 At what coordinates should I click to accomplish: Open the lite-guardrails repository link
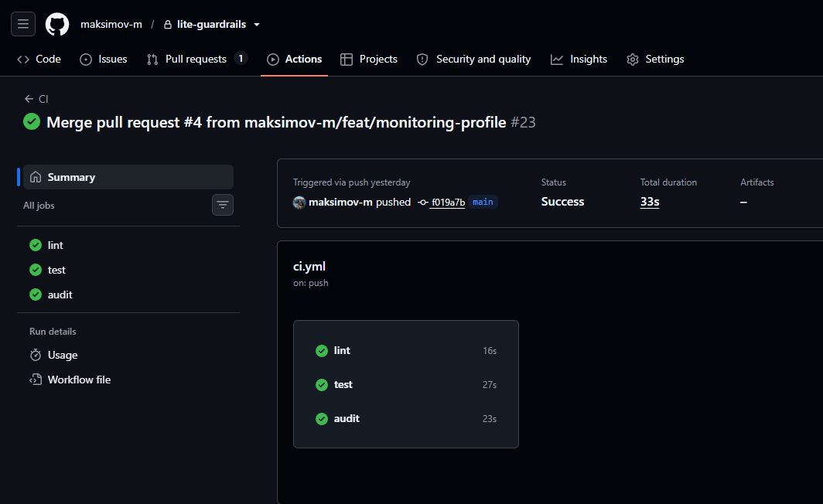(x=211, y=24)
